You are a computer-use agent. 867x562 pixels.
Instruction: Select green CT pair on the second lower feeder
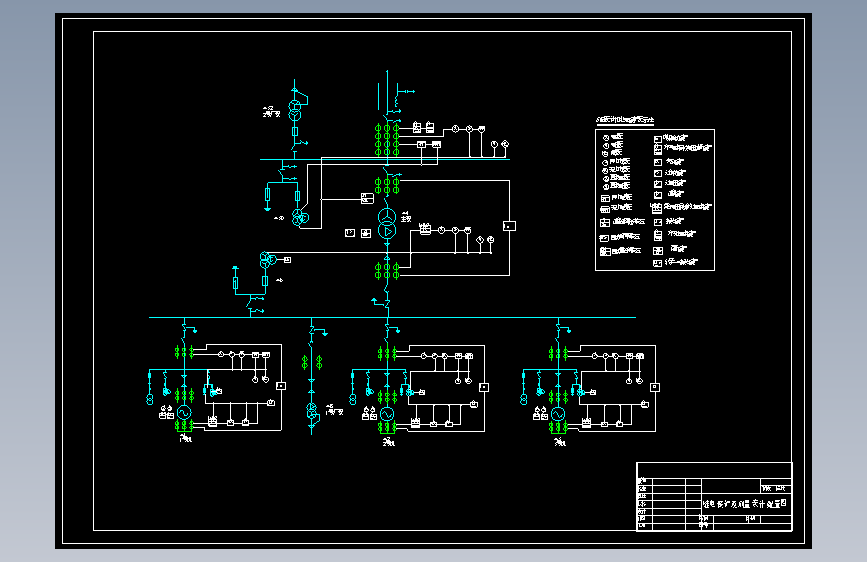(x=312, y=362)
